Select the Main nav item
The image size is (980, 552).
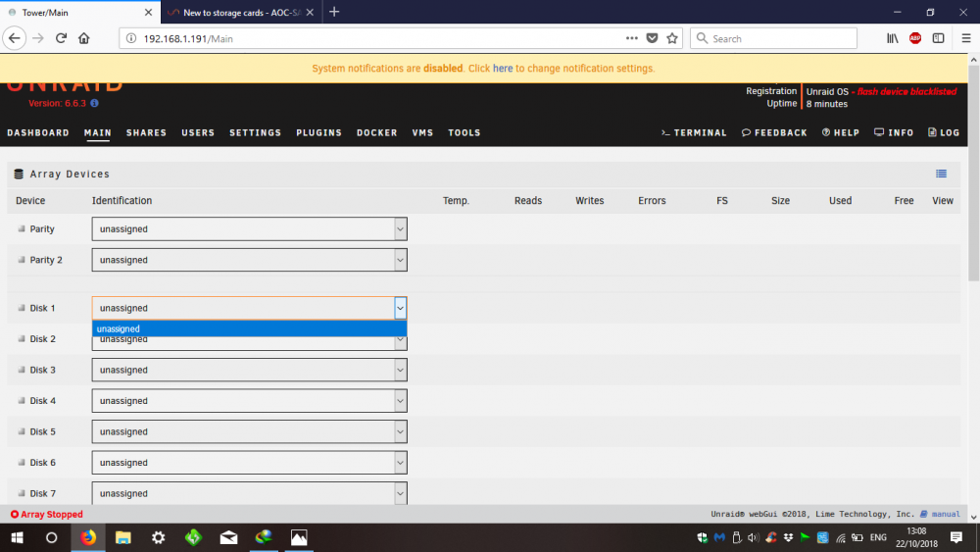[97, 132]
